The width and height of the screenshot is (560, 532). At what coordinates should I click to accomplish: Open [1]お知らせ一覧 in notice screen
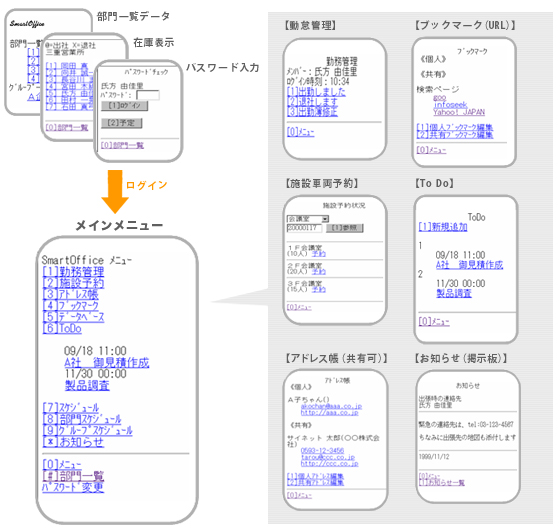[x=442, y=483]
